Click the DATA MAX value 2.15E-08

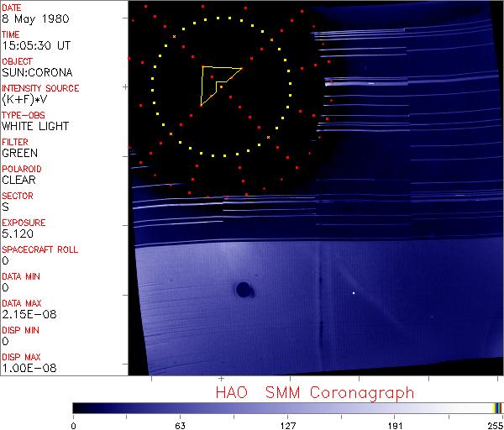click(x=25, y=314)
